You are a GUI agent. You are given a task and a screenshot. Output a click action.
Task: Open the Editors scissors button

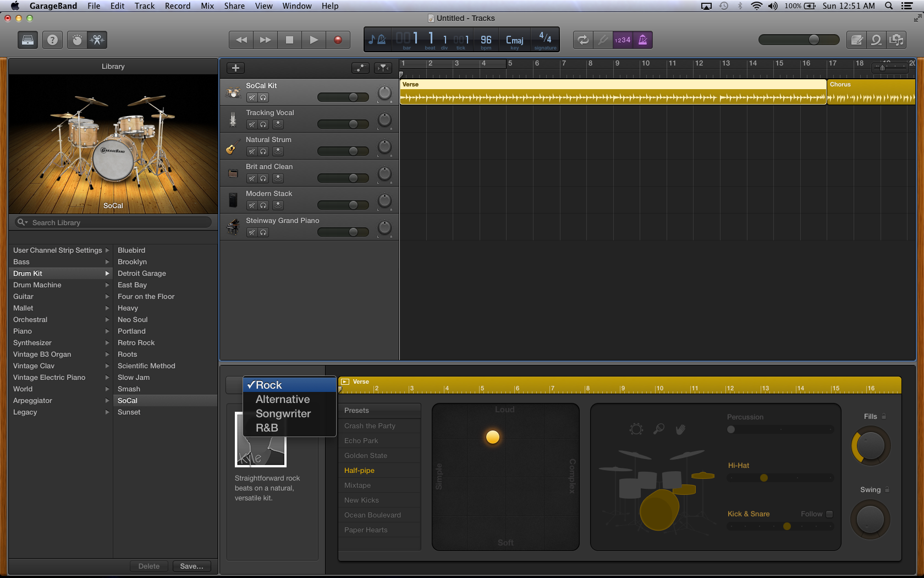pyautogui.click(x=97, y=40)
